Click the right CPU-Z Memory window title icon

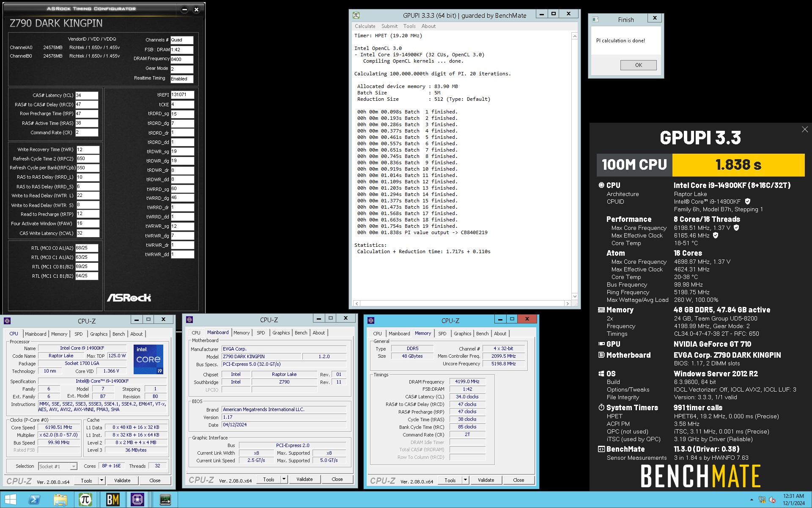371,320
